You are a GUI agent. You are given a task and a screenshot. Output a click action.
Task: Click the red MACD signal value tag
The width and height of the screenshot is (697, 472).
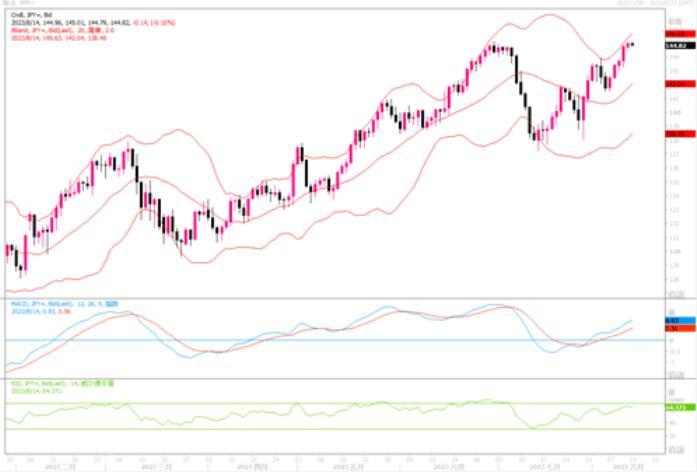680,328
